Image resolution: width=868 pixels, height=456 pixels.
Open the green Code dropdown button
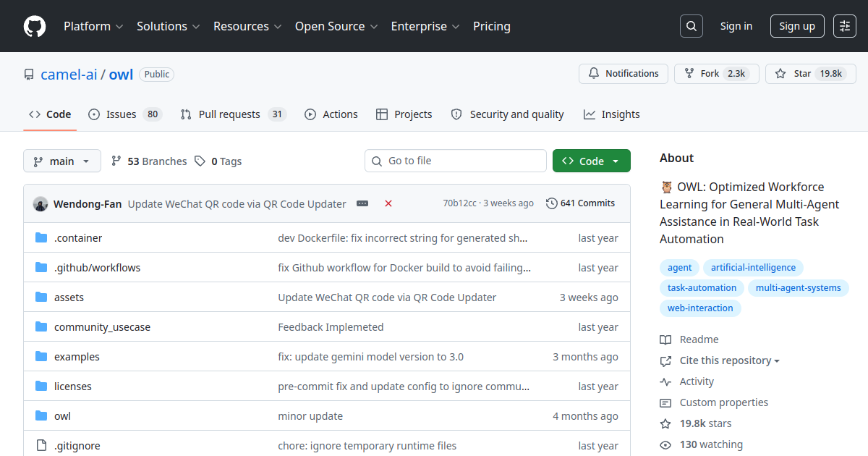click(x=591, y=161)
